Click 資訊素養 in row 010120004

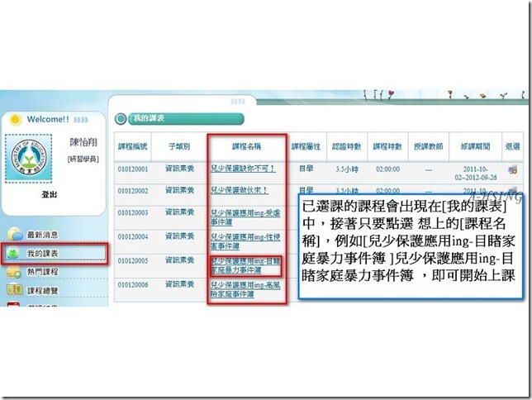179,236
